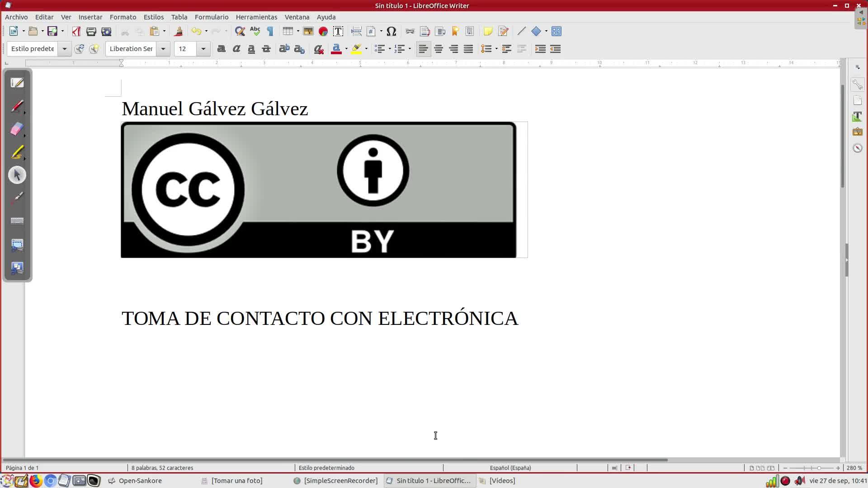Click the Insert Text Box icon
This screenshot has height=488, width=868.
[x=338, y=31]
